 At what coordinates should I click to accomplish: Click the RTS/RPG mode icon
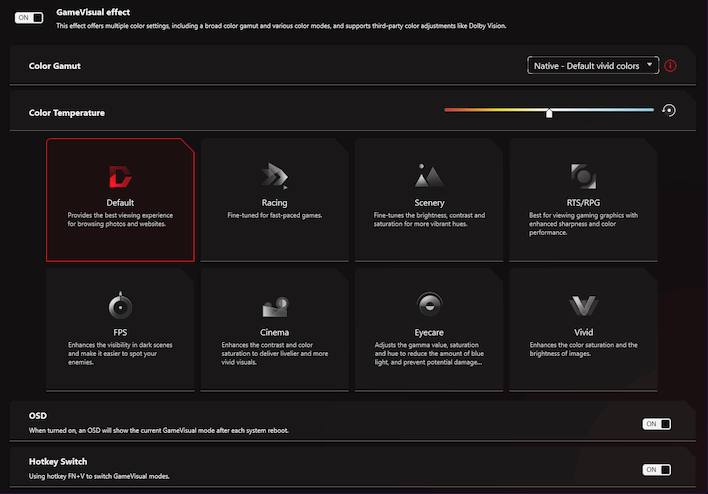pyautogui.click(x=583, y=176)
